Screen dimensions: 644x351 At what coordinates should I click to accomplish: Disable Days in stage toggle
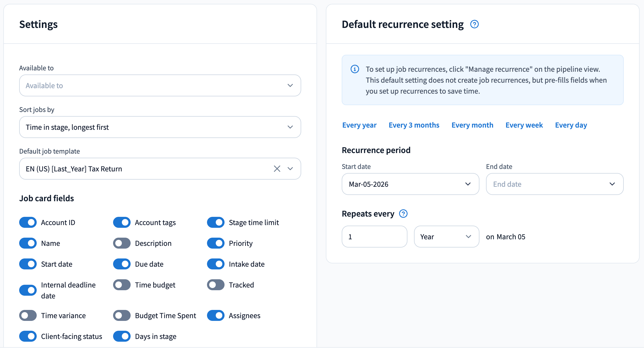pos(122,336)
